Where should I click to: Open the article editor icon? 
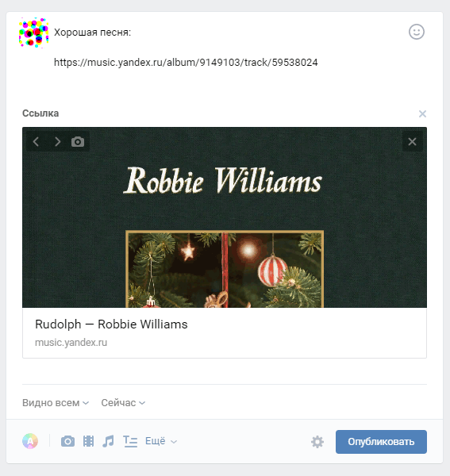pos(130,441)
